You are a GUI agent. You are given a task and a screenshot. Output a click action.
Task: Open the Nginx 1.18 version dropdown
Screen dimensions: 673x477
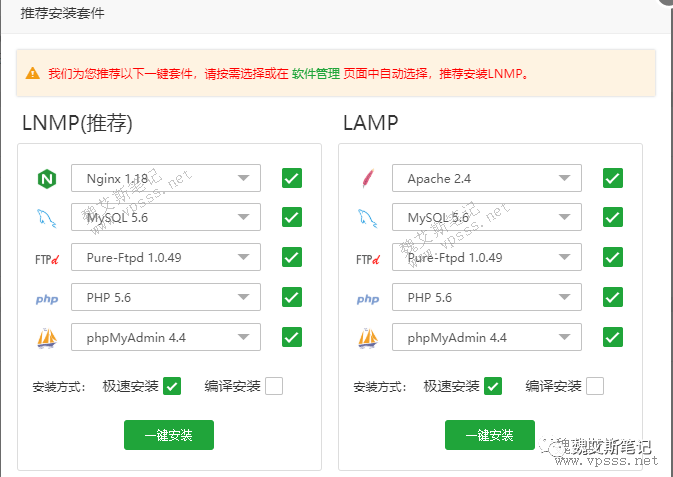pos(166,178)
